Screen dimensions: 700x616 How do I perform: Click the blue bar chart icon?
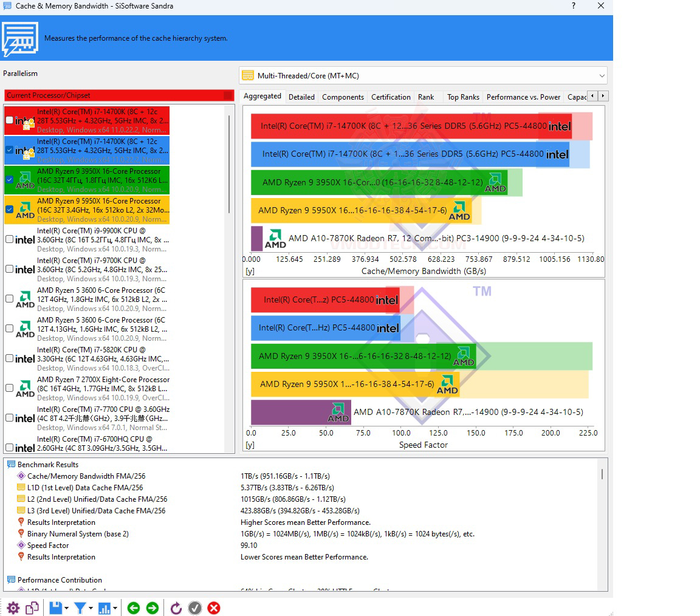(x=104, y=608)
